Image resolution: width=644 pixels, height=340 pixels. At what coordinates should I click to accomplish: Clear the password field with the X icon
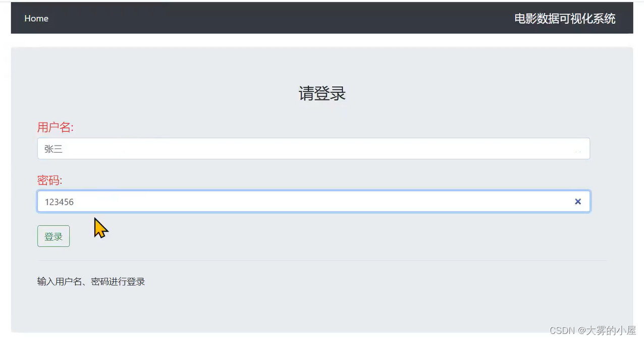578,202
